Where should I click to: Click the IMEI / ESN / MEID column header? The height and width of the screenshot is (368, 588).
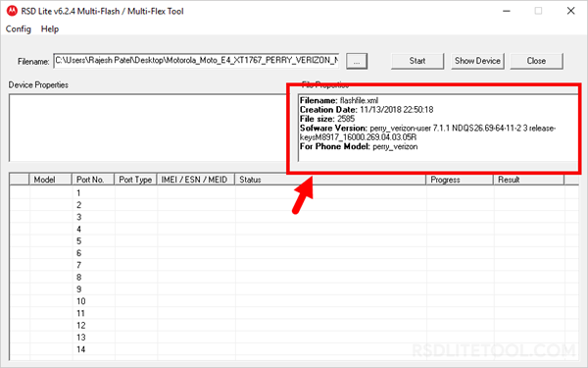coord(196,180)
